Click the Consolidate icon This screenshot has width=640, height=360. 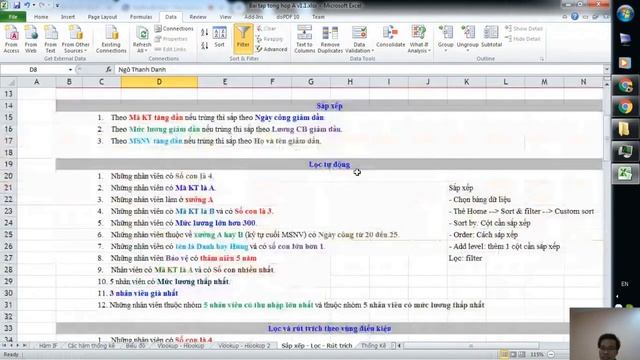(x=391, y=37)
